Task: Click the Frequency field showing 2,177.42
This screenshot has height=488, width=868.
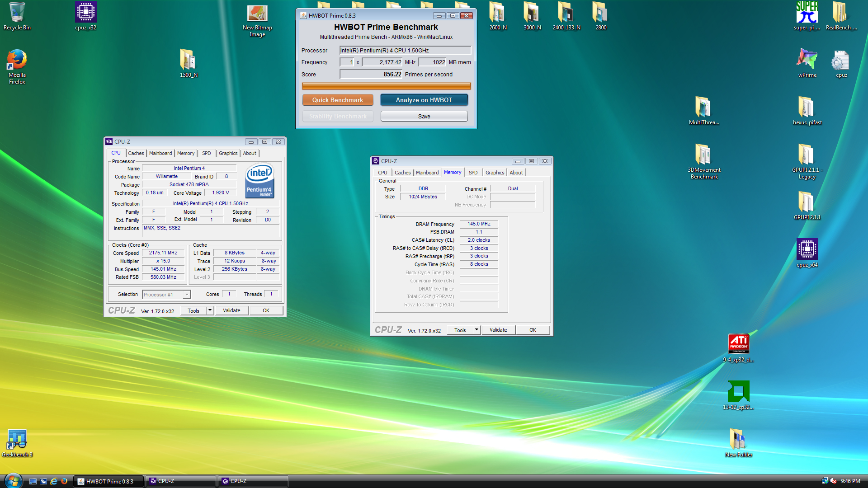Action: point(382,62)
